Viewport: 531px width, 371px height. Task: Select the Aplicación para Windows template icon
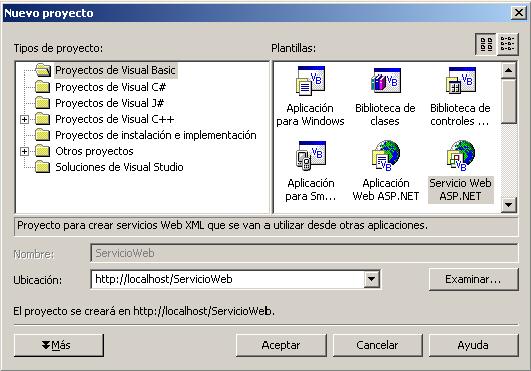click(310, 81)
